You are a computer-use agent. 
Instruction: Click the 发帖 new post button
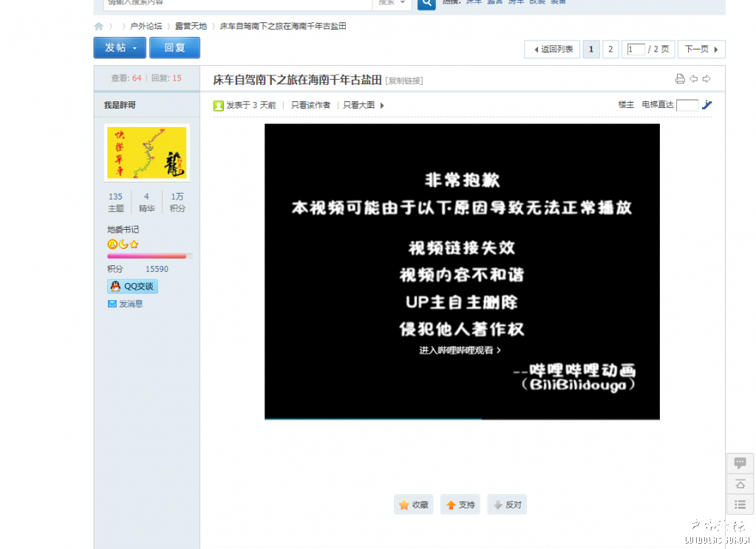pyautogui.click(x=120, y=48)
